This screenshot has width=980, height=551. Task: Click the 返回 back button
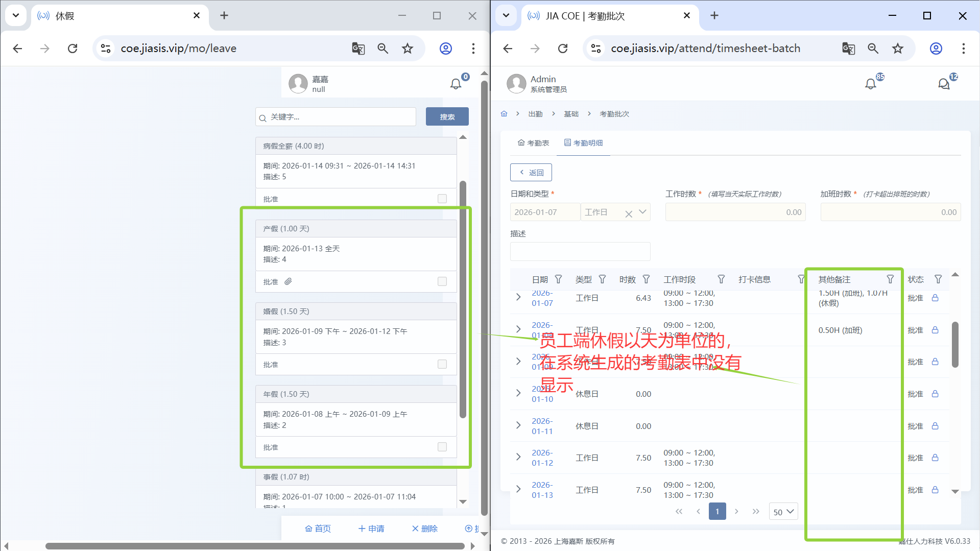531,173
